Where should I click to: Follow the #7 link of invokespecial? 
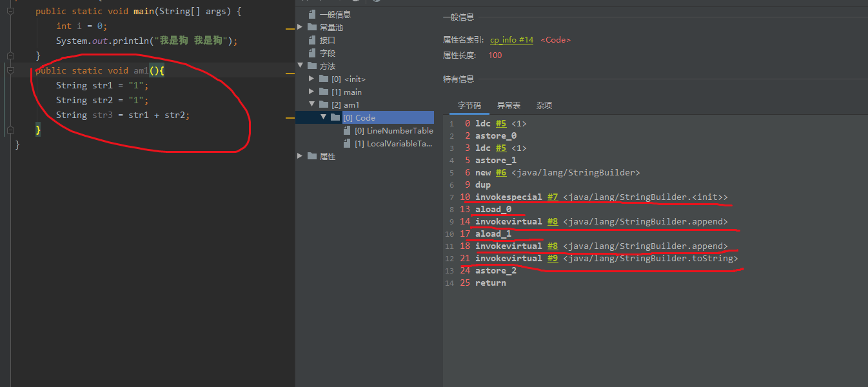click(553, 197)
